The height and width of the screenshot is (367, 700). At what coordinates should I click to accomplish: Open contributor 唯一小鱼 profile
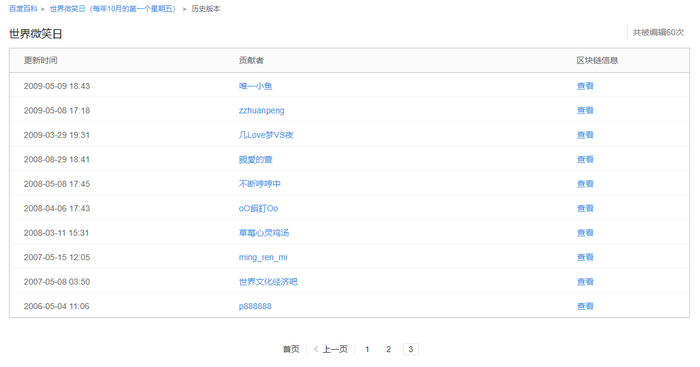(x=255, y=86)
